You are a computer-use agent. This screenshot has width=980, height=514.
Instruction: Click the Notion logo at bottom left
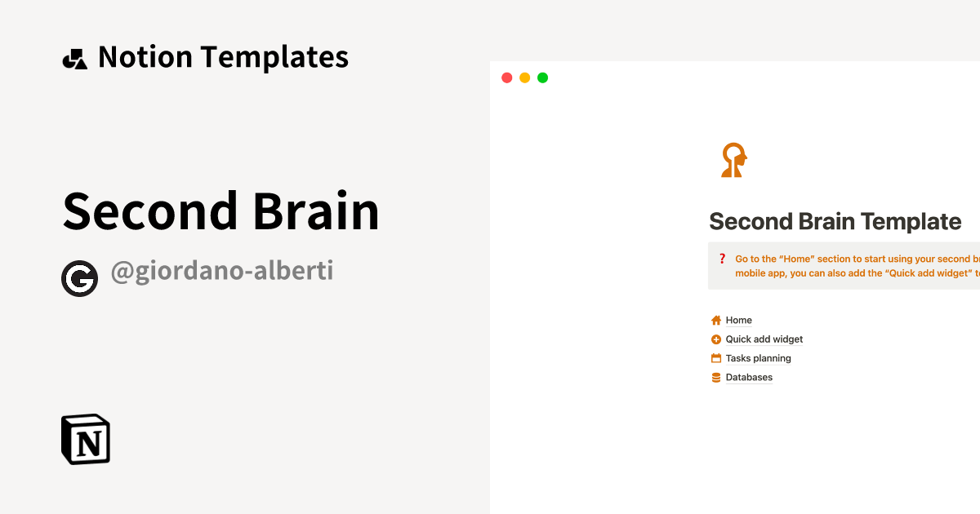click(85, 438)
